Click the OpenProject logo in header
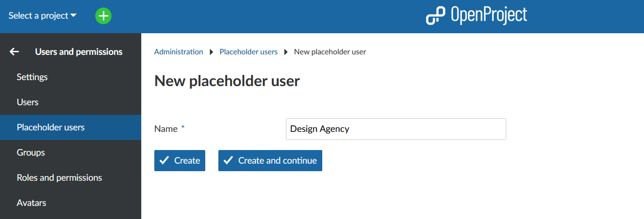This screenshot has width=644, height=219. tap(476, 16)
